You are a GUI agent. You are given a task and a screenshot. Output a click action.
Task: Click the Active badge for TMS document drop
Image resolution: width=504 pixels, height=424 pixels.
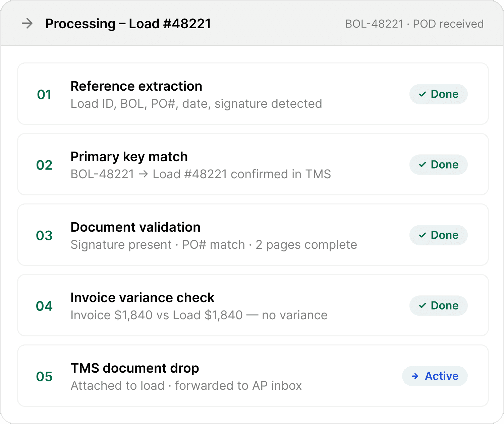tap(435, 376)
